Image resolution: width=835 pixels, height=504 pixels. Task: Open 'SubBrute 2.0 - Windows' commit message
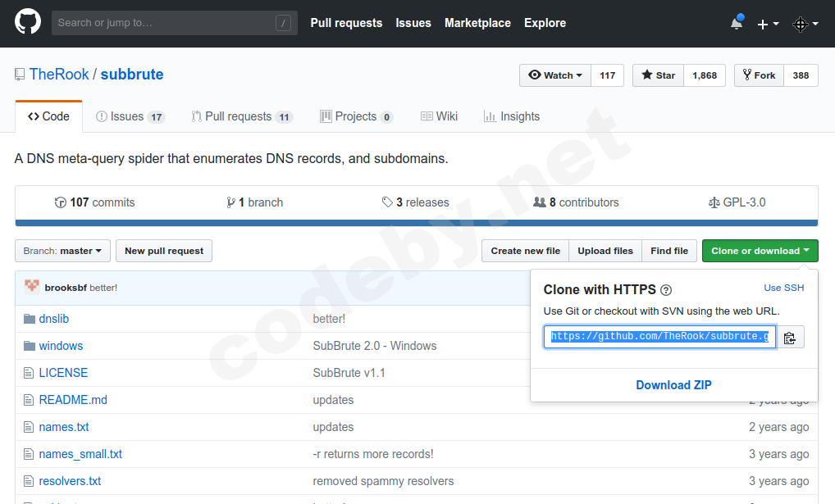click(375, 346)
